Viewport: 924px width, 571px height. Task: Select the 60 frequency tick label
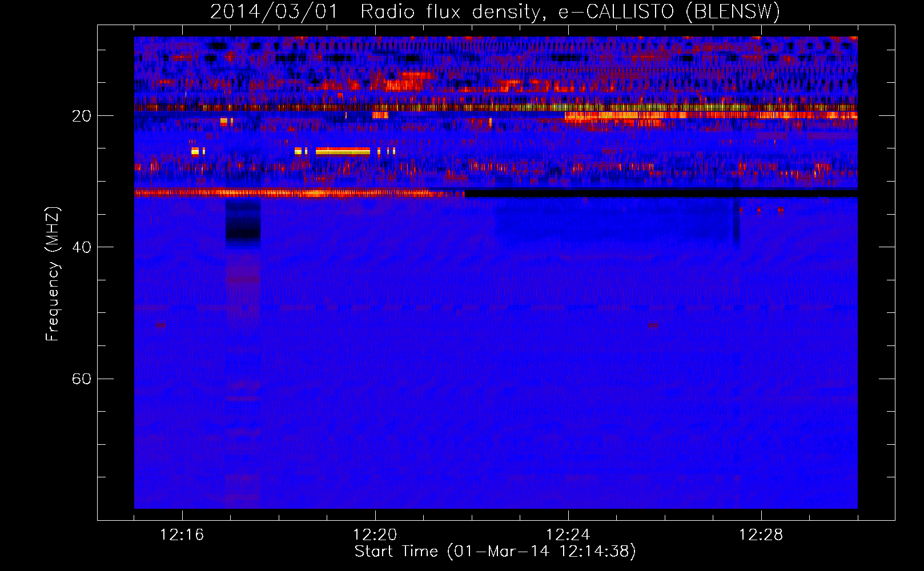[82, 379]
